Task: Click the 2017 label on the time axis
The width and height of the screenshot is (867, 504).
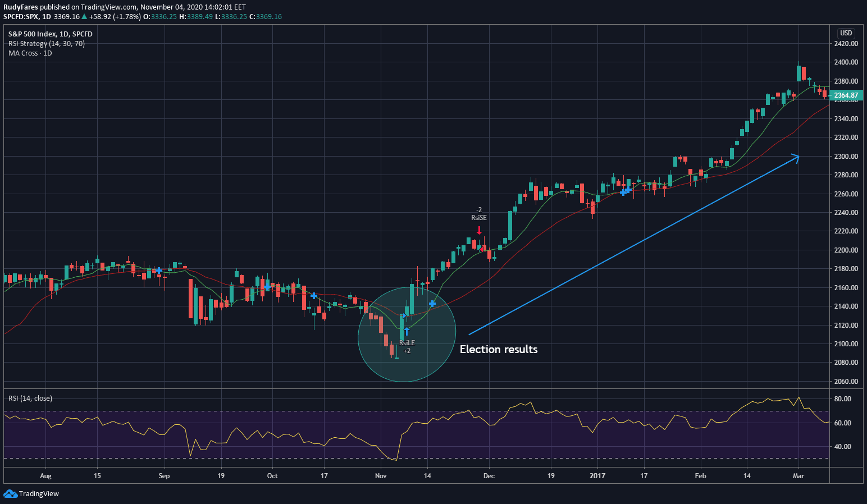Action: point(597,476)
